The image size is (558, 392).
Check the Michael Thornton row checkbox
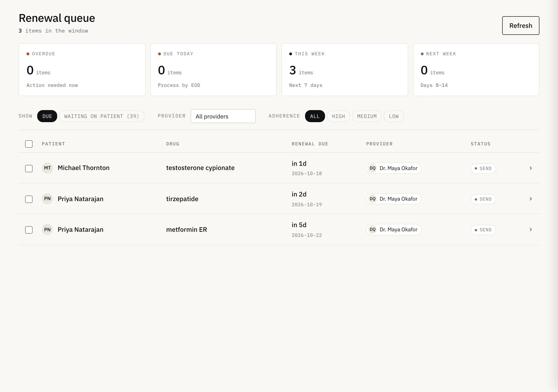tap(29, 168)
